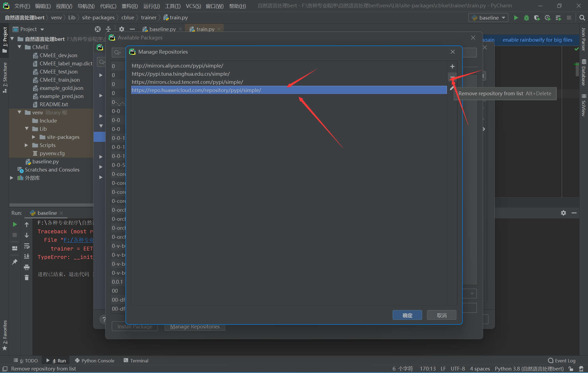Collapse project root 自然语言处理bert
588x373 pixels.
click(12, 39)
